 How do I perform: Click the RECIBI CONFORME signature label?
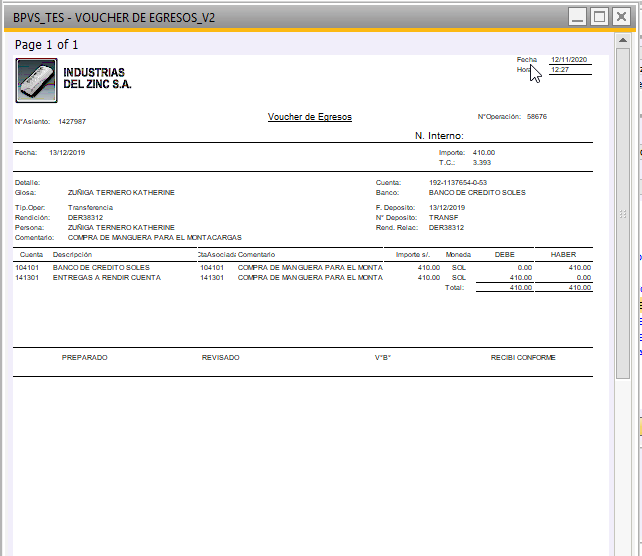click(x=523, y=358)
